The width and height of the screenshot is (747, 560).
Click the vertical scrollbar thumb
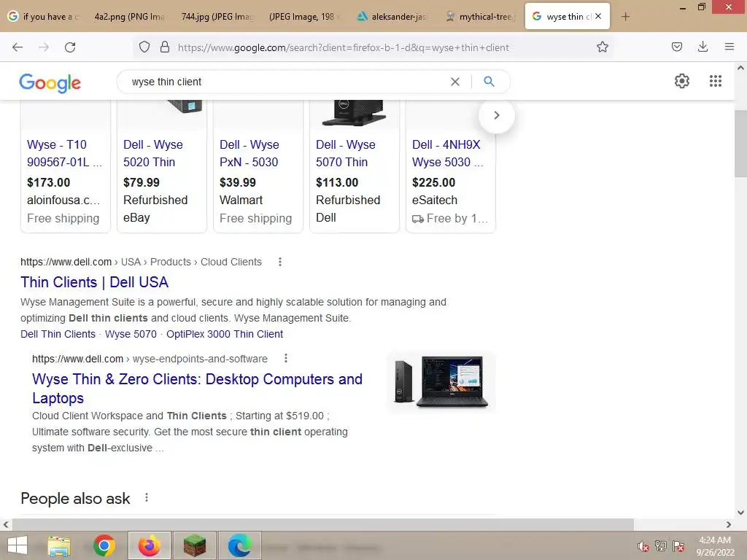pos(740,144)
